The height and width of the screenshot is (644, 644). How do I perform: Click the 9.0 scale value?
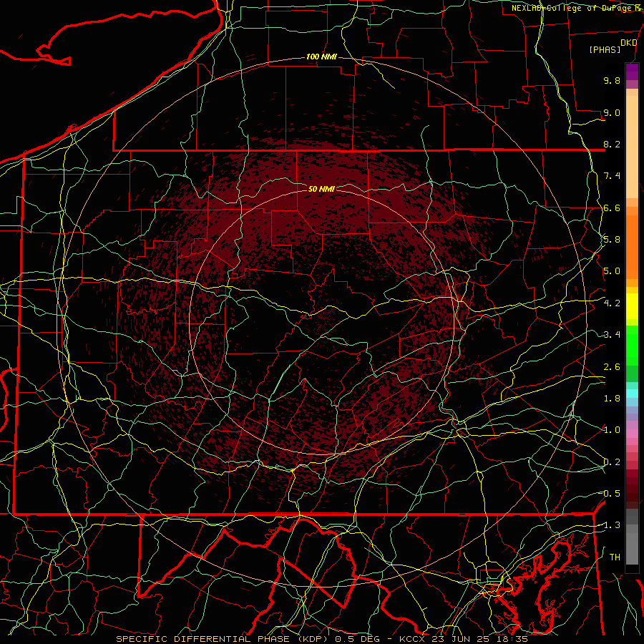[x=612, y=112]
